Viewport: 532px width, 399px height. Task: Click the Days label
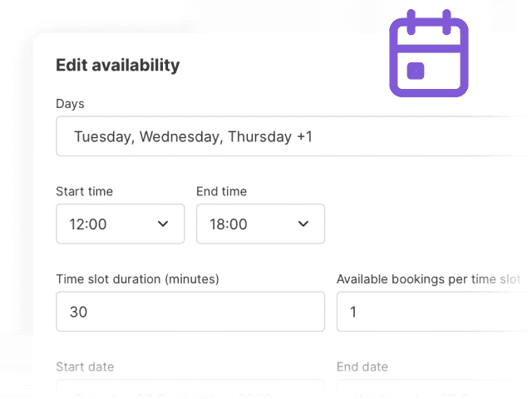pyautogui.click(x=70, y=104)
